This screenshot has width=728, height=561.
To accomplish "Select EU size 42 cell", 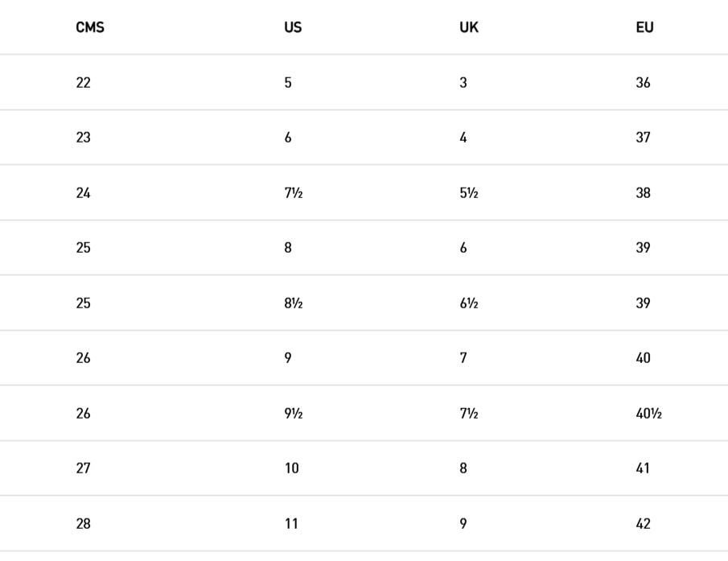I will pos(643,524).
